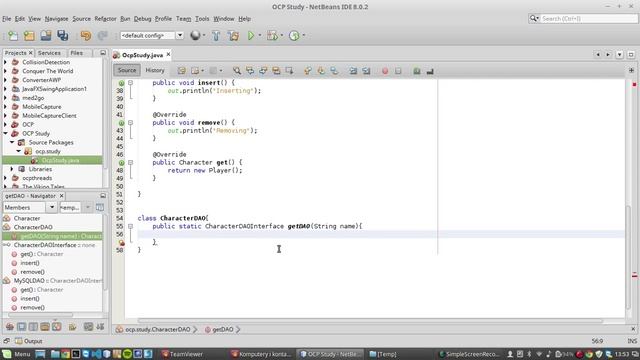Click the Search input field

point(588,19)
